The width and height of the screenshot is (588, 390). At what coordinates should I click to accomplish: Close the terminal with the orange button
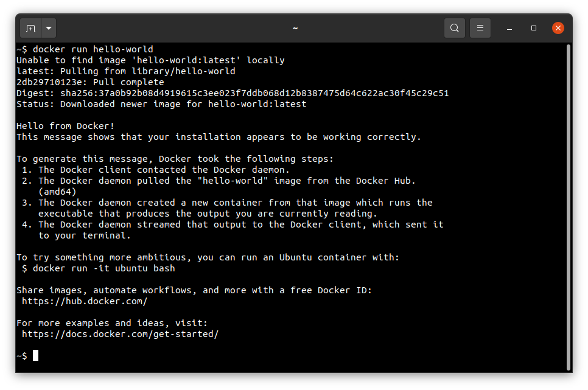click(558, 28)
